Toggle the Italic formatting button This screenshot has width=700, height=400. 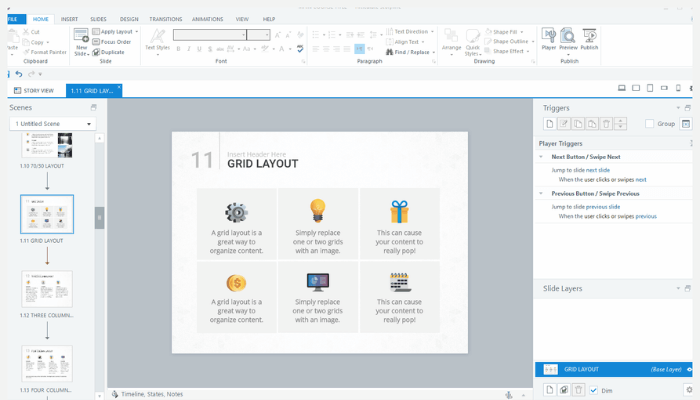point(188,49)
